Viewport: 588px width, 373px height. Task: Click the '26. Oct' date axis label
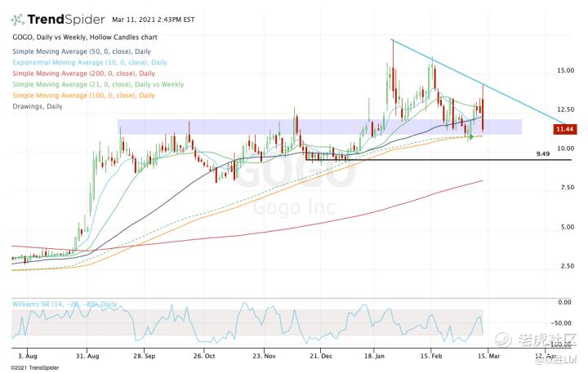204,356
